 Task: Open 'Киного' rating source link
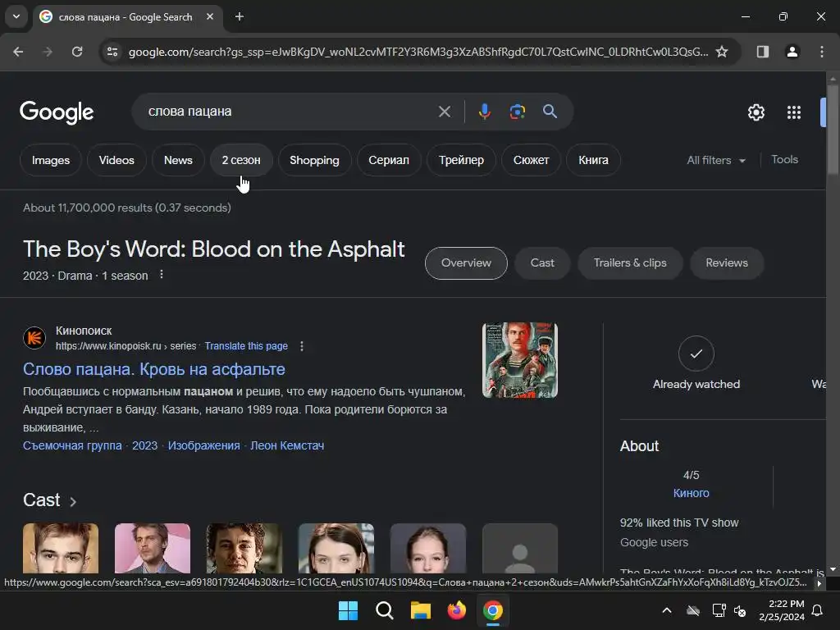(691, 493)
